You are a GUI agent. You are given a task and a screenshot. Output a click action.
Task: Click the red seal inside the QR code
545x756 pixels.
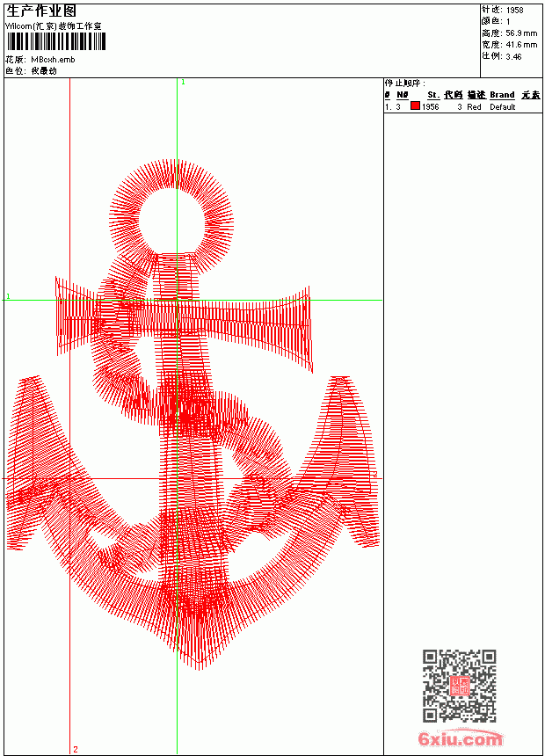(x=460, y=686)
